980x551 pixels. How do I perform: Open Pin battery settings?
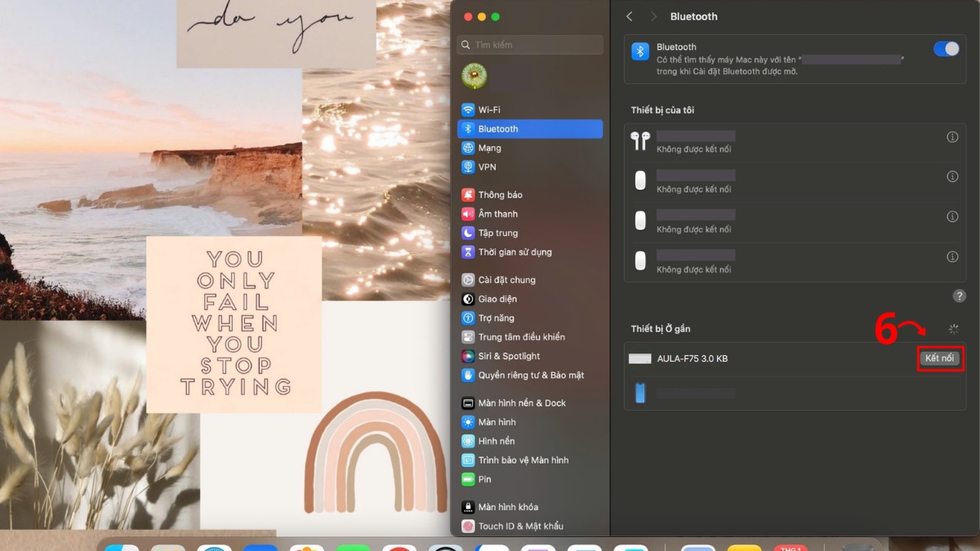(530, 479)
